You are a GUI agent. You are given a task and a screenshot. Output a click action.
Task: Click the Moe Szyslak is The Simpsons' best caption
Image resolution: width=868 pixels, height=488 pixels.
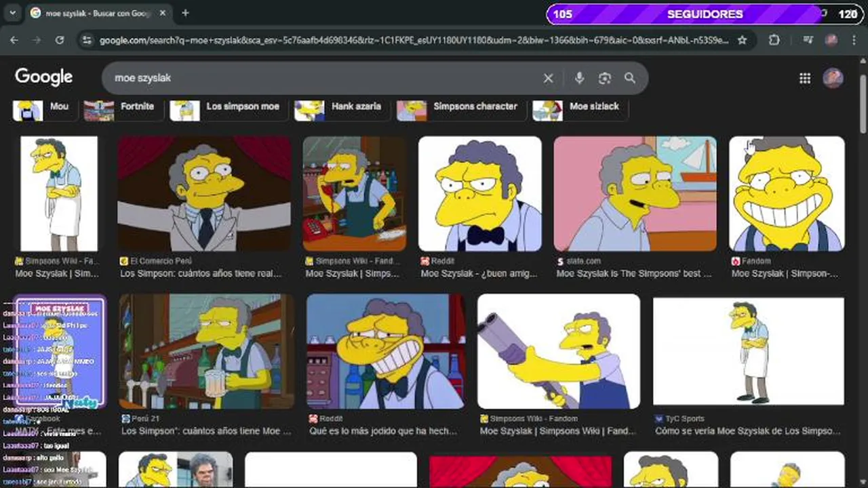click(x=634, y=274)
